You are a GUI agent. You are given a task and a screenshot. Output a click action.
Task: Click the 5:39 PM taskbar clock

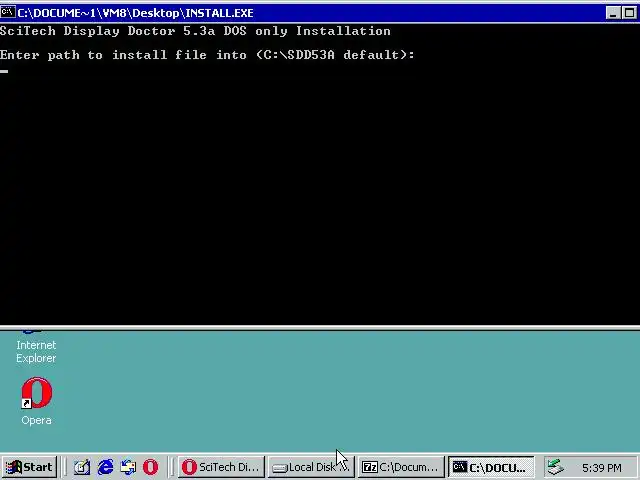pos(602,468)
